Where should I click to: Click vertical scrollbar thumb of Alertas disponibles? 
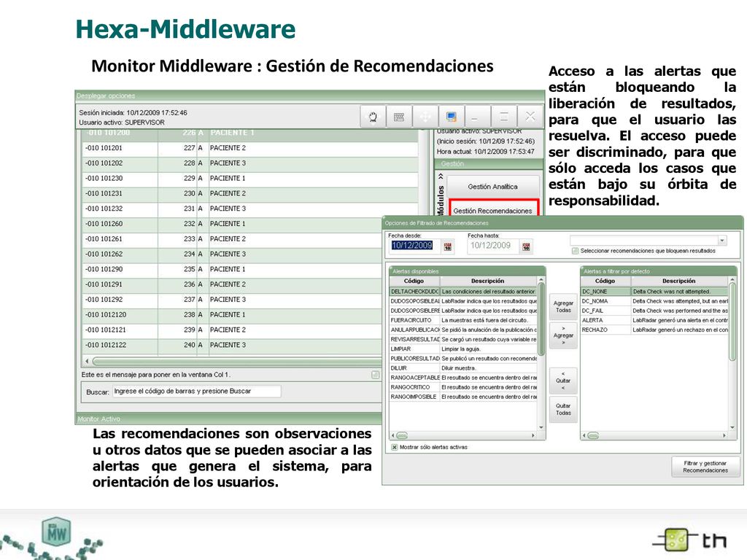tap(541, 319)
